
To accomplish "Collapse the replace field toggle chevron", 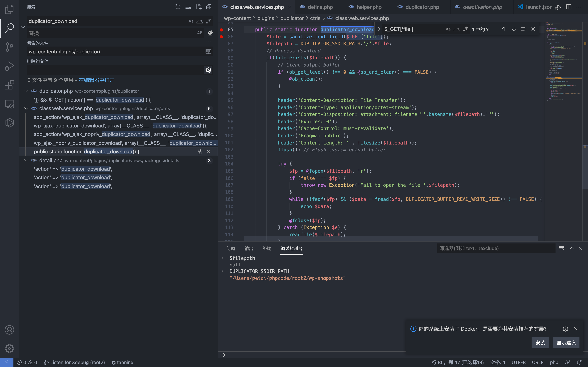I will pos(23,27).
